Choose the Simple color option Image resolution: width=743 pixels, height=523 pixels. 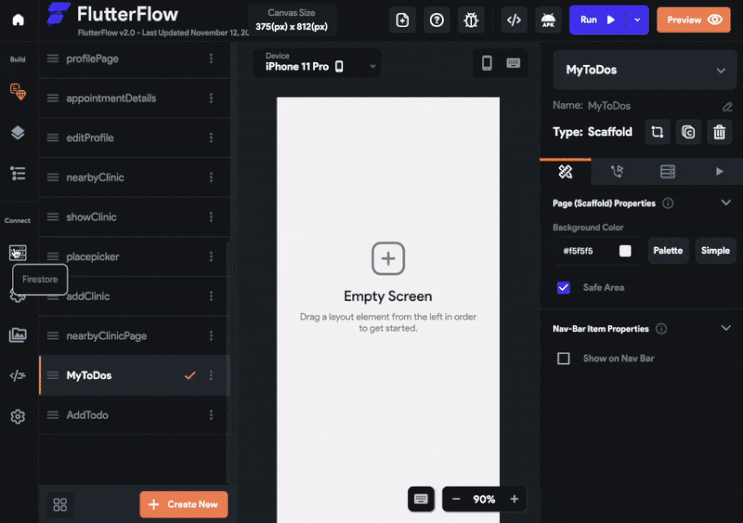(x=715, y=251)
